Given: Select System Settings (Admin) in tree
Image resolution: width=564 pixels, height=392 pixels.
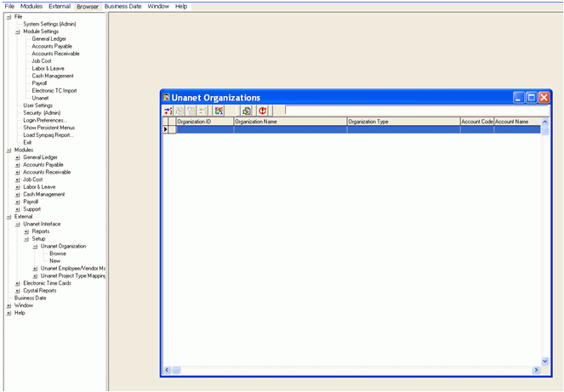Looking at the screenshot, I should 49,24.
